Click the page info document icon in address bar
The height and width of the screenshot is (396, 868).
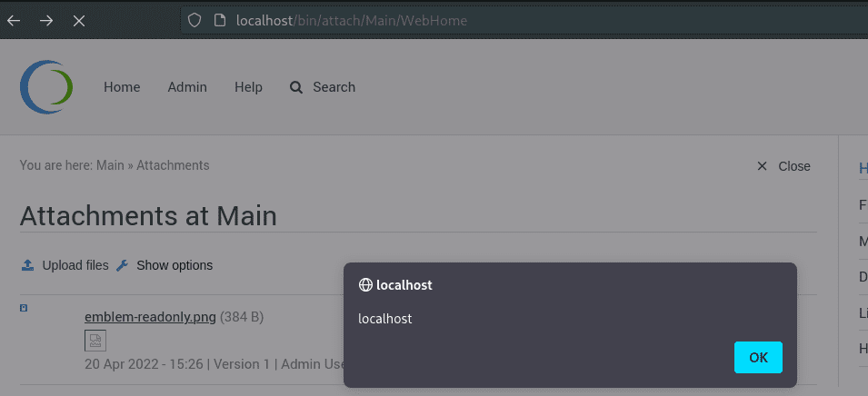220,21
